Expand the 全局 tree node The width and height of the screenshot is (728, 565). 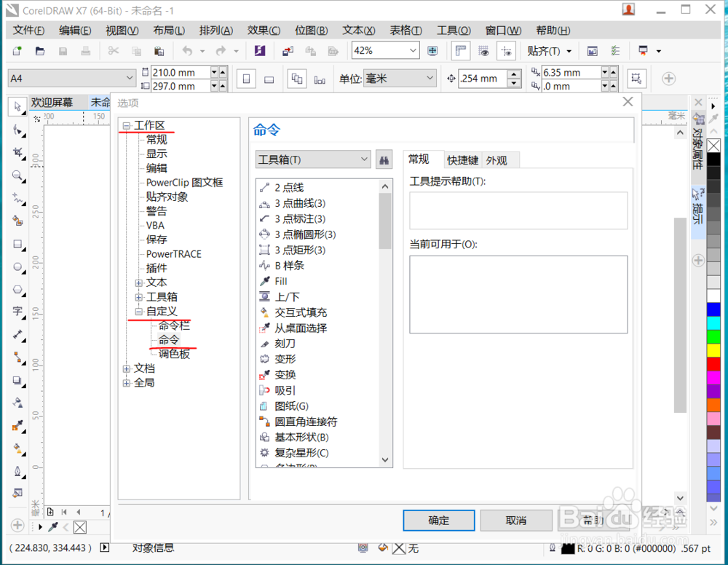pos(126,383)
